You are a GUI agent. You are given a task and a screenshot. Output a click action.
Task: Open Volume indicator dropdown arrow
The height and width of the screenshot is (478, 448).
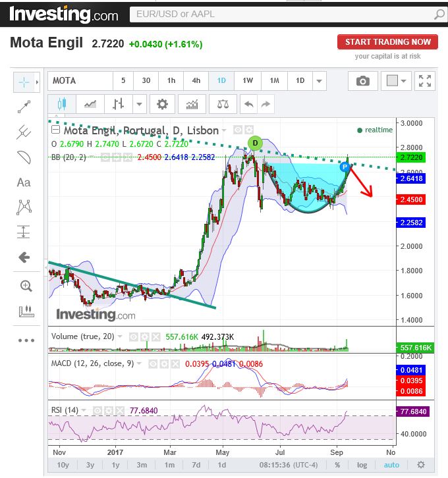click(120, 336)
